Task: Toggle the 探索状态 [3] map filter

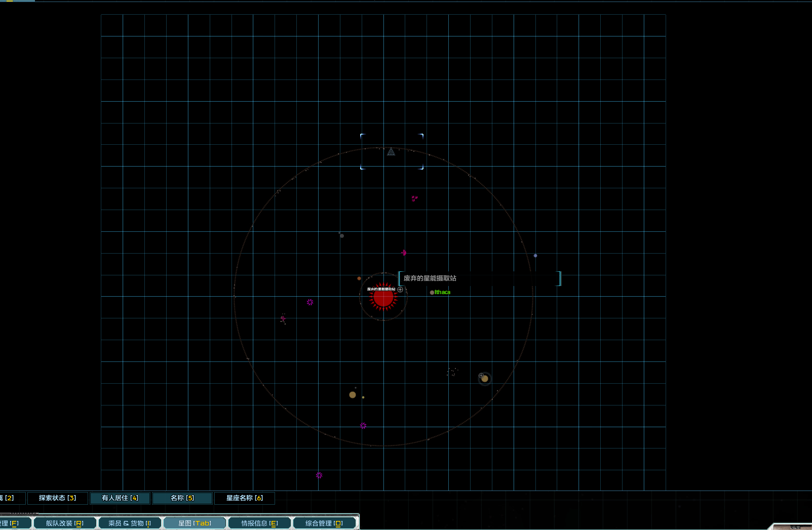Action: click(57, 498)
